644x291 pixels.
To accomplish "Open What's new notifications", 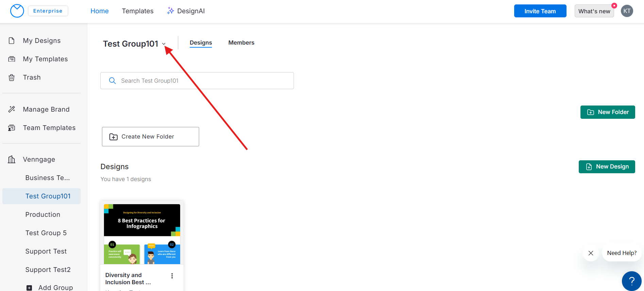I will [594, 11].
